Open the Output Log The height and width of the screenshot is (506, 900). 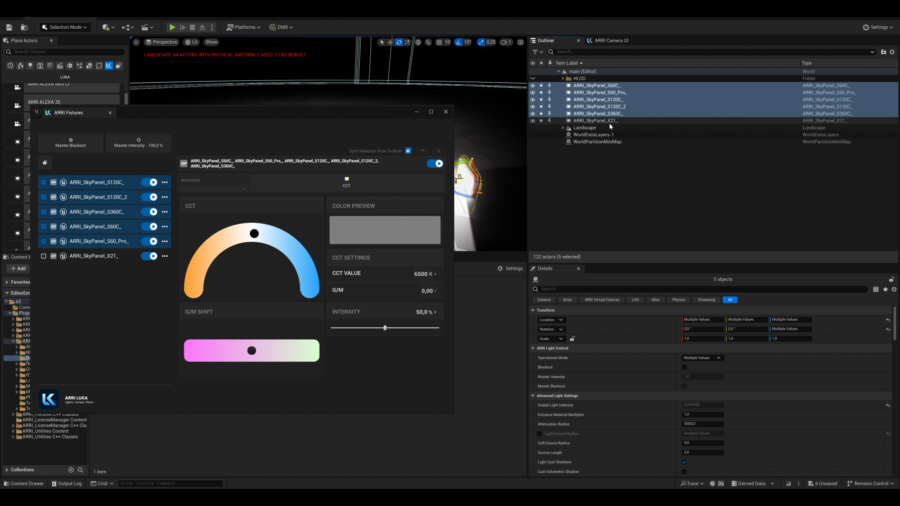[67, 484]
